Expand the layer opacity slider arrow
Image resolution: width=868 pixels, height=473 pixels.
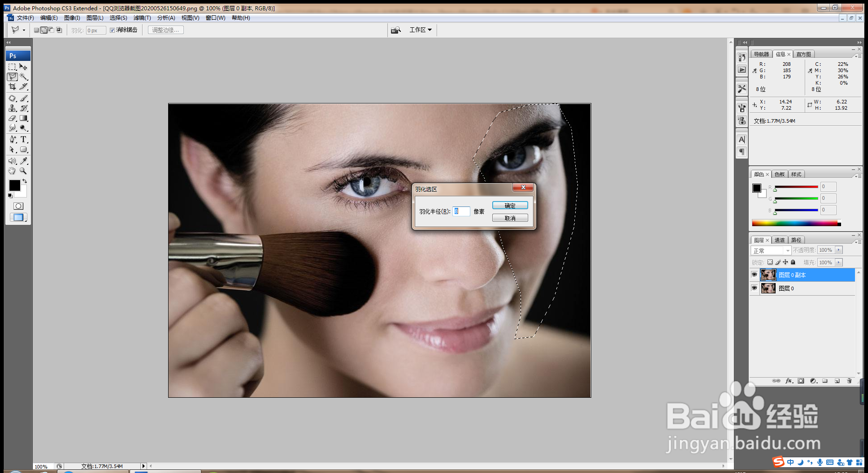839,250
